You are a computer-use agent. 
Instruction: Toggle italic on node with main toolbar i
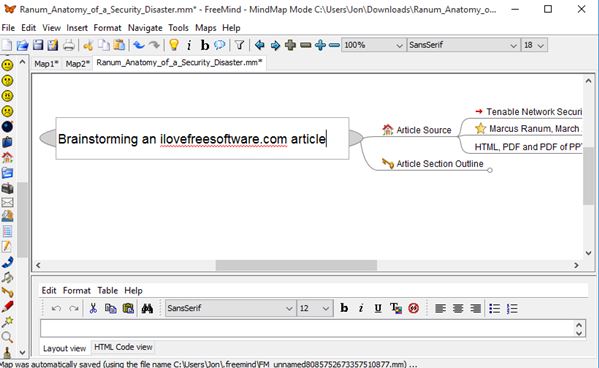coord(189,45)
